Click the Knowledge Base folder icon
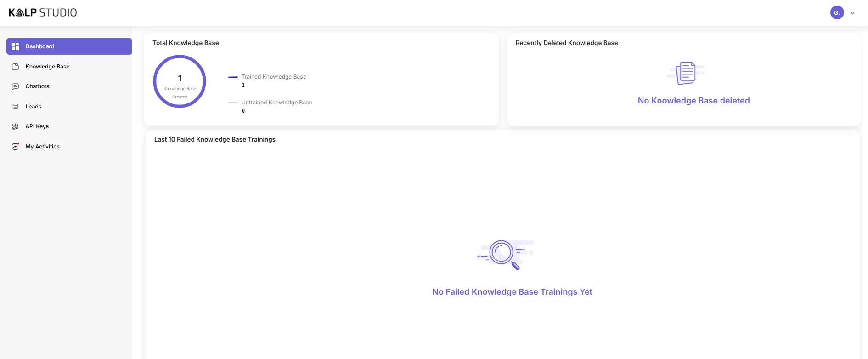This screenshot has height=359, width=868. coord(15,67)
